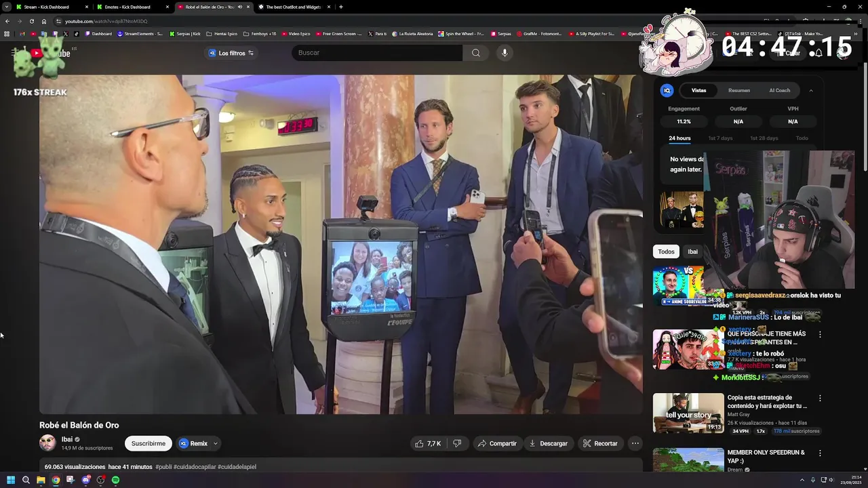The image size is (868, 488).
Task: Click the browser back arrow
Action: 7,21
